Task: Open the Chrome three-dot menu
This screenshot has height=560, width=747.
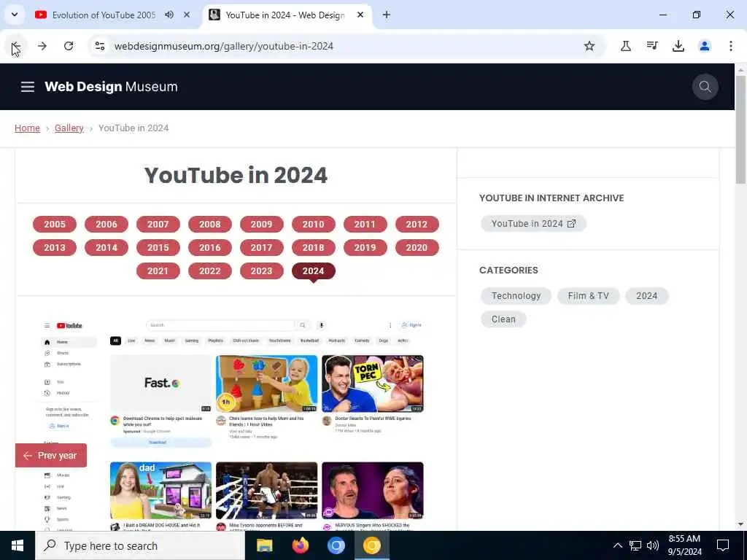Action: pos(731,46)
